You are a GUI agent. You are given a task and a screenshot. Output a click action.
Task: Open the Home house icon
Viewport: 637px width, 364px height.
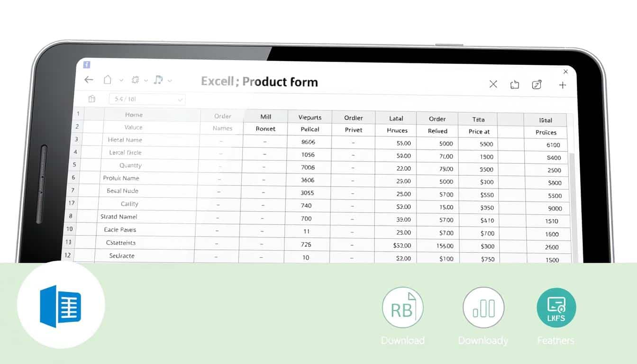[x=108, y=80]
